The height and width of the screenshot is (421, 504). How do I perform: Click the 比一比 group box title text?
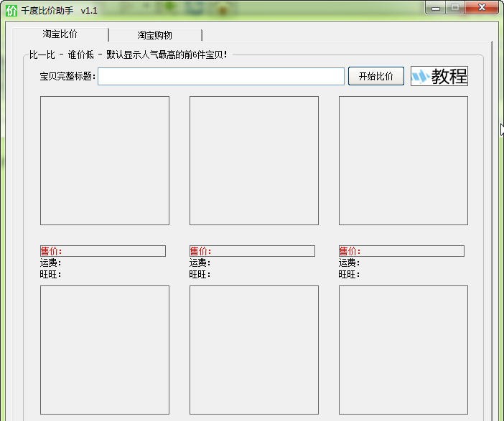(x=129, y=55)
